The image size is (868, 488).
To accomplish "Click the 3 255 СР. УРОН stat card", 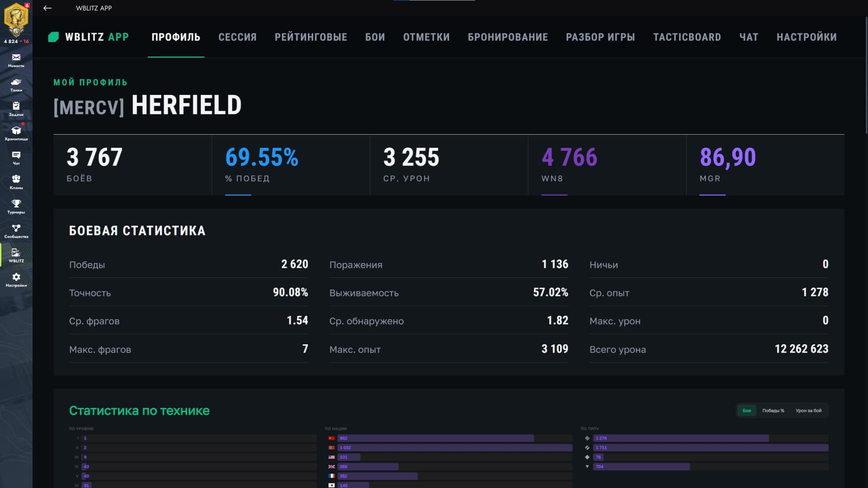I will click(x=449, y=165).
